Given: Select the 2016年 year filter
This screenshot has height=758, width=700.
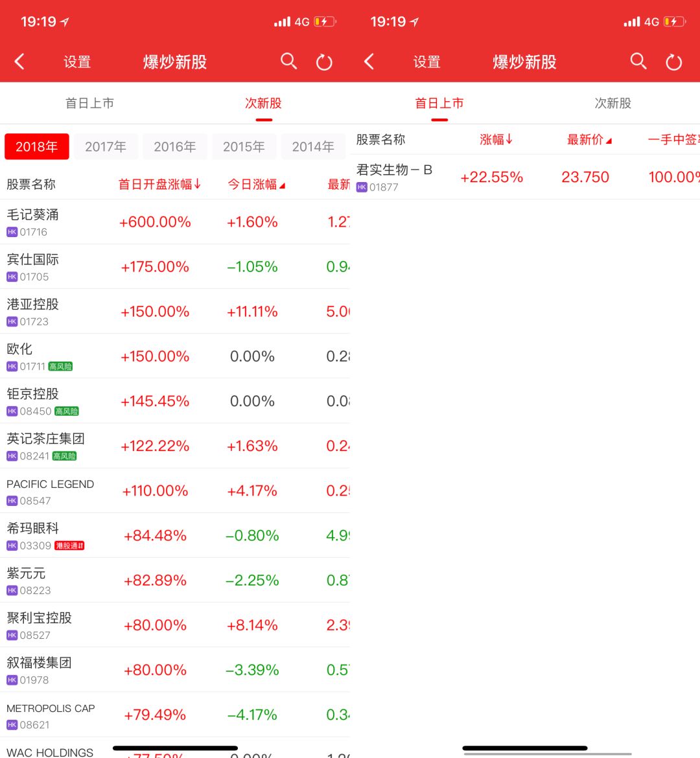Looking at the screenshot, I should point(175,147).
